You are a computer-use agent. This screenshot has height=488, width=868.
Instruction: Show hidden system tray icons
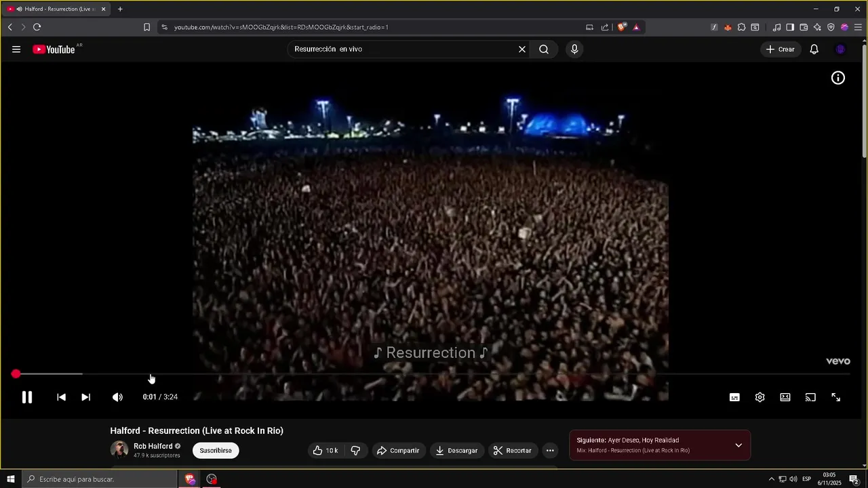[x=771, y=479]
